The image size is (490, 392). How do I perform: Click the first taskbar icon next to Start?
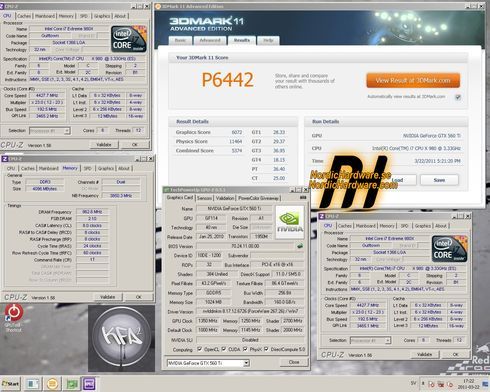[x=33, y=384]
